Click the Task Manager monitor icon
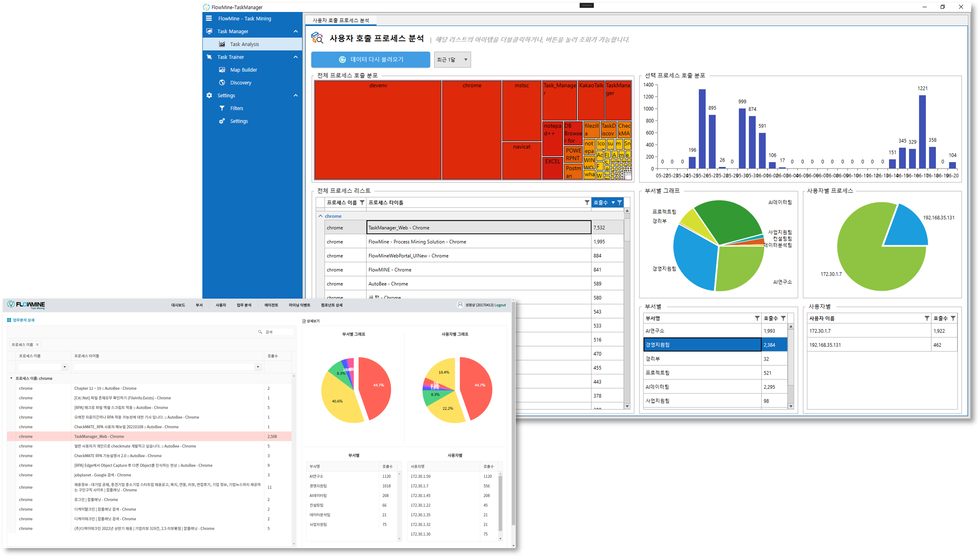Image resolution: width=980 pixels, height=557 pixels. click(209, 31)
